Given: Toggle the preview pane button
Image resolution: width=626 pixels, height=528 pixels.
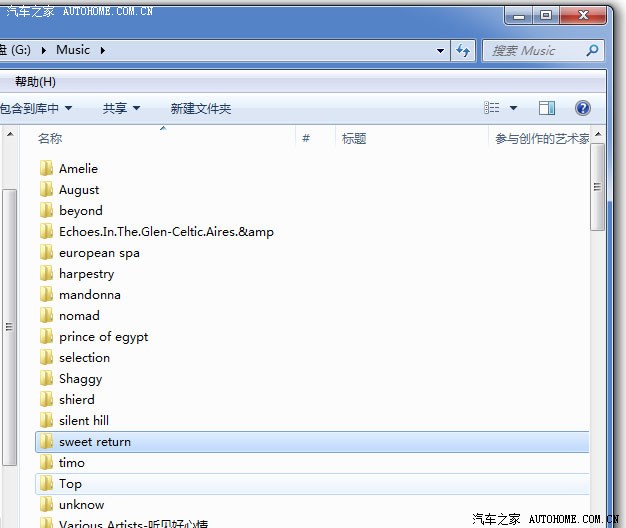Looking at the screenshot, I should (x=547, y=108).
